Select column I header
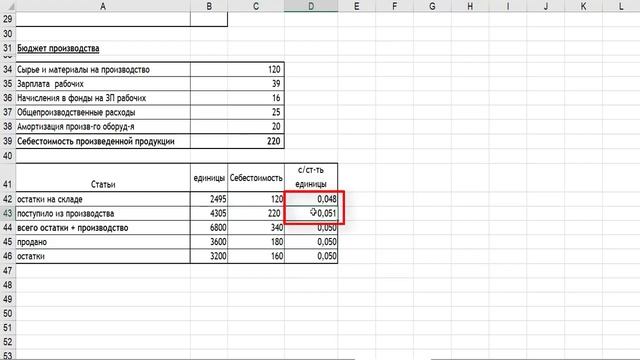The height and width of the screenshot is (360, 640). (508, 6)
